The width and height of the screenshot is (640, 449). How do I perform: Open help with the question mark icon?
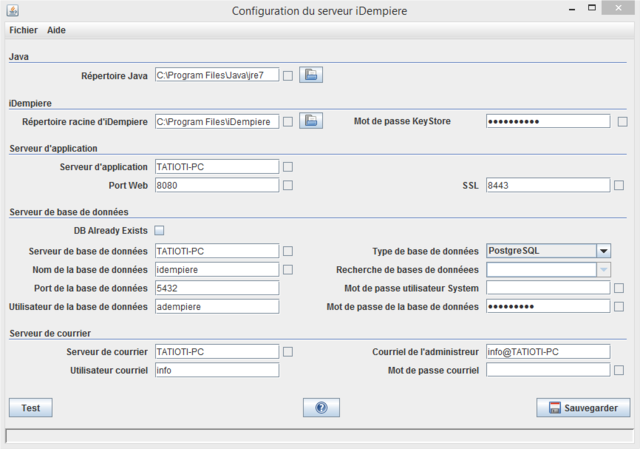321,408
